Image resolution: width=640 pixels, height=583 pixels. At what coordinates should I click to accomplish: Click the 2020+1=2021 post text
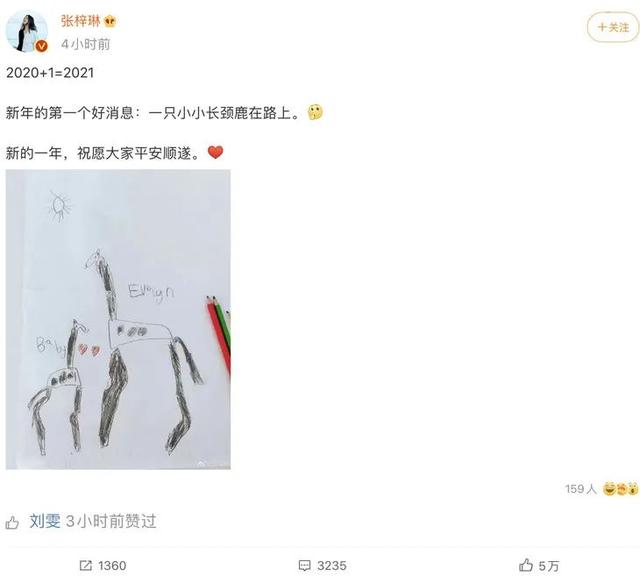50,73
